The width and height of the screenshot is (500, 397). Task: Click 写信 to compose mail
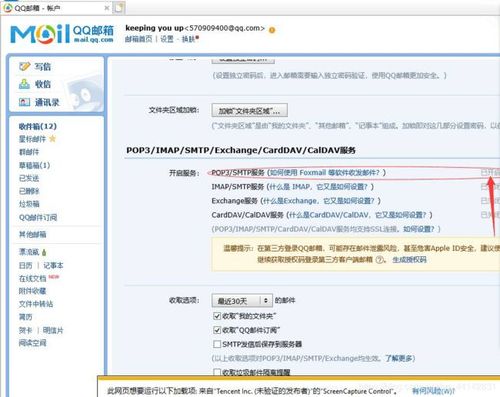[x=43, y=67]
